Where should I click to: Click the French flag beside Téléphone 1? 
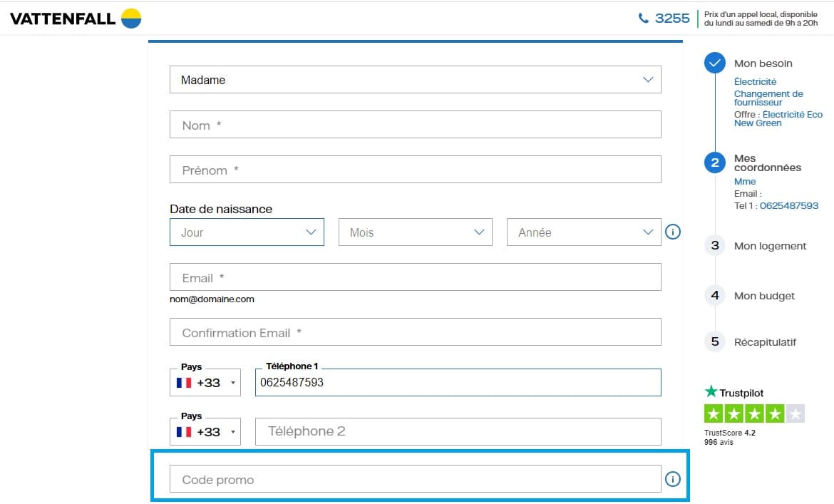[x=183, y=382]
